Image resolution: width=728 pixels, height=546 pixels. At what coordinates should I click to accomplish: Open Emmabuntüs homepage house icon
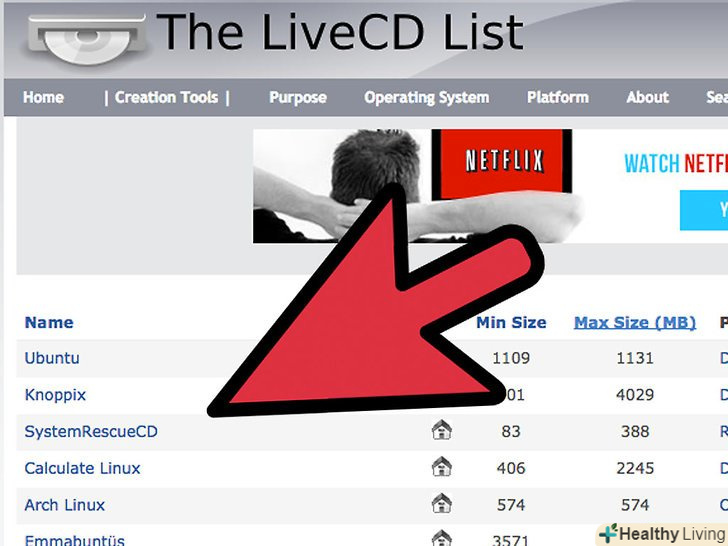[442, 538]
